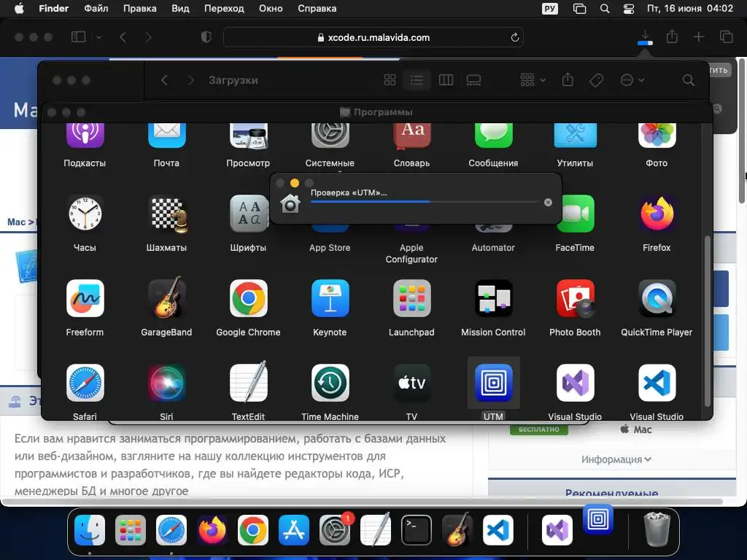Screen dimensions: 747x560
Task: Launch Photo Booth app
Action: click(575, 298)
